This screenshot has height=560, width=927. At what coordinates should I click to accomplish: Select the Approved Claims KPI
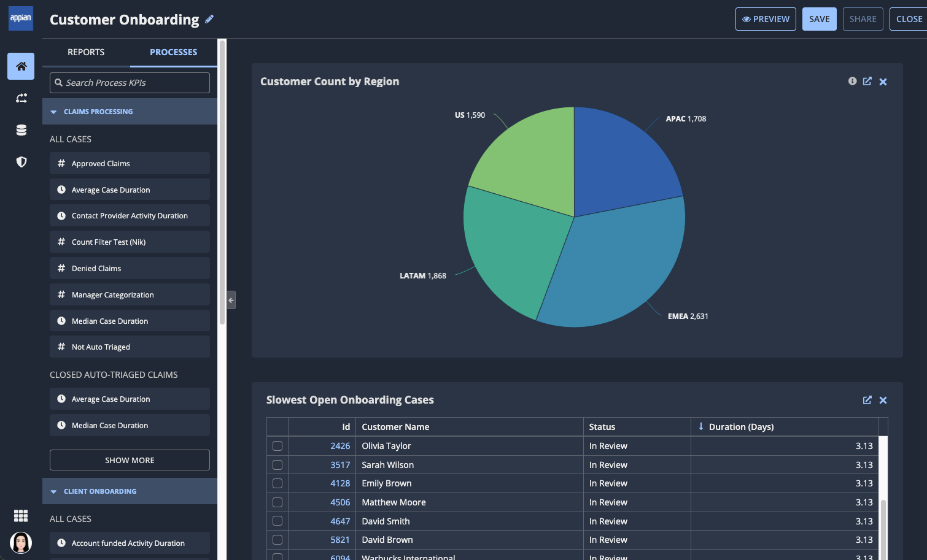[130, 163]
